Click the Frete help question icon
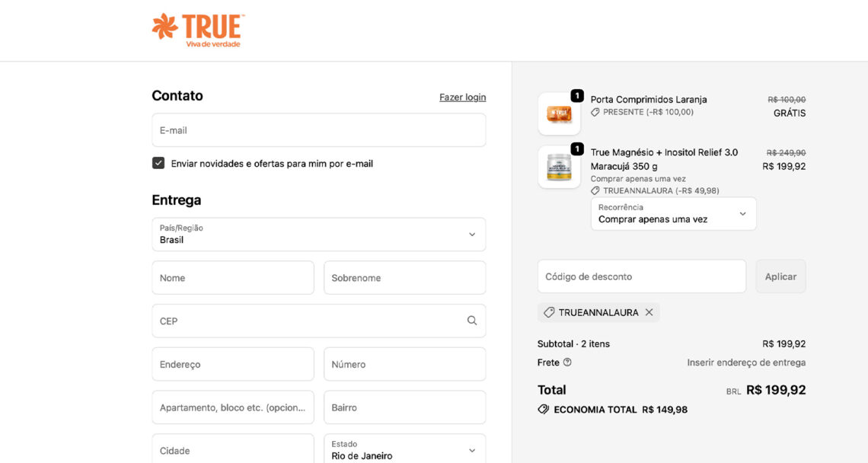868x463 pixels. click(567, 362)
